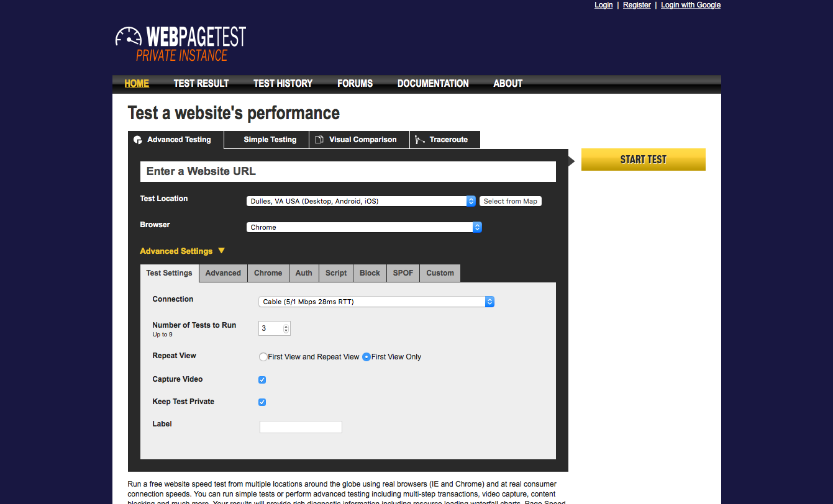Screen dimensions: 833x504
Task: Select the Script sub-tab
Action: 336,273
